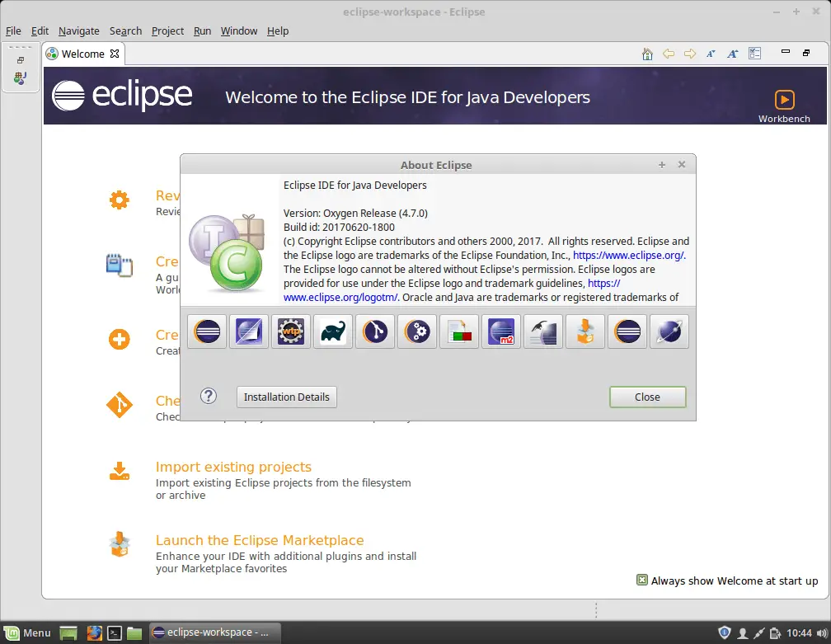Click the gear icon for Review configuration
Viewport: 831px width, 644px height.
click(x=120, y=200)
